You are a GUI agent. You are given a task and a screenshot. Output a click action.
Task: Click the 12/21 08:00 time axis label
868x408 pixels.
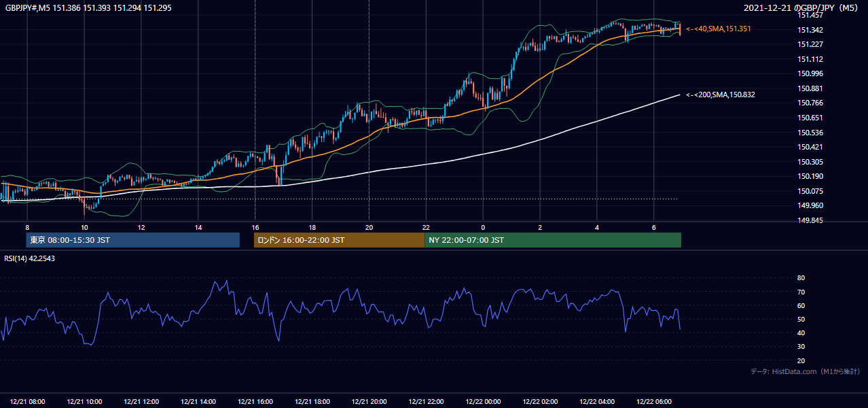click(28, 402)
